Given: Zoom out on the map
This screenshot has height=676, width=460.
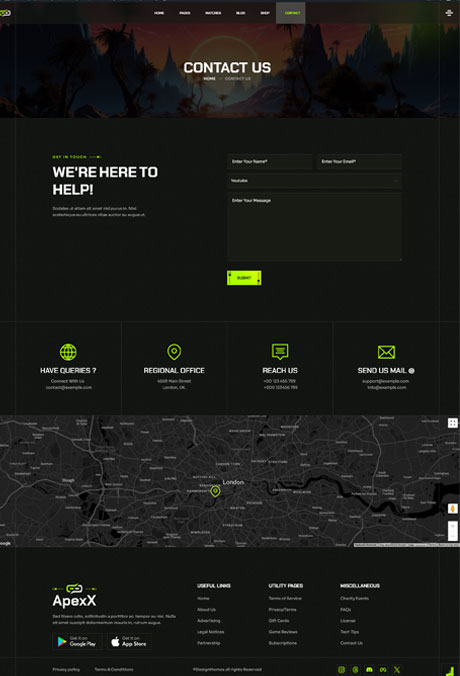Looking at the screenshot, I should click(453, 536).
